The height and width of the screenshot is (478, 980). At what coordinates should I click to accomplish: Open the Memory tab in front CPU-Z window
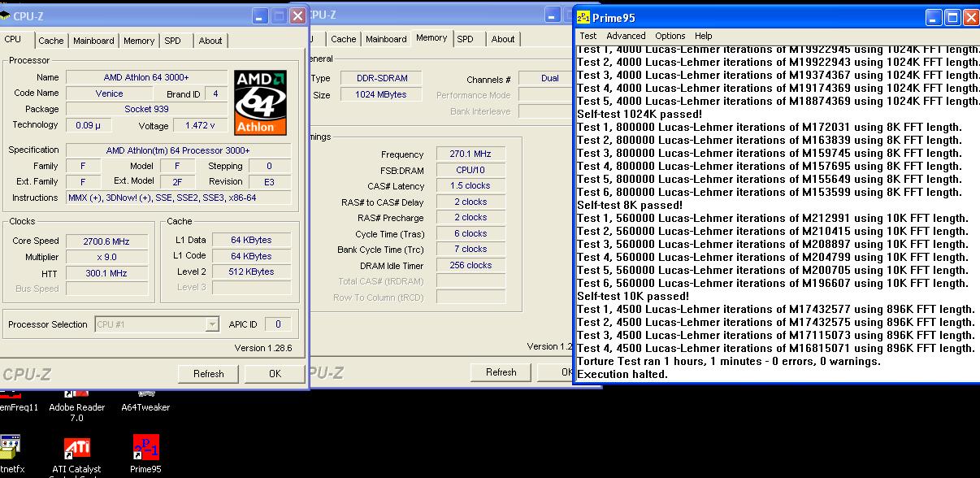click(x=139, y=41)
